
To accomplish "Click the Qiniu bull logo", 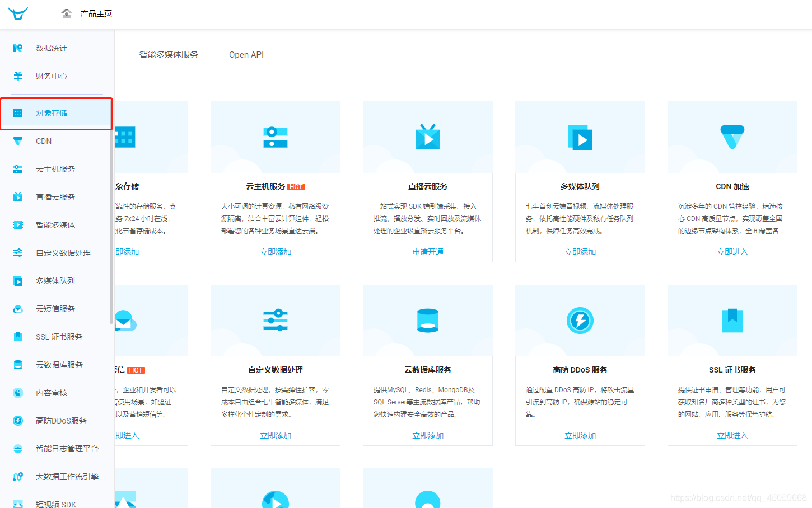I will pyautogui.click(x=18, y=13).
